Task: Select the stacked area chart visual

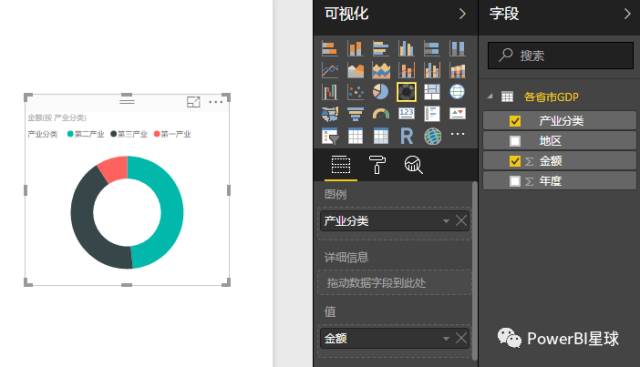Action: pos(380,70)
